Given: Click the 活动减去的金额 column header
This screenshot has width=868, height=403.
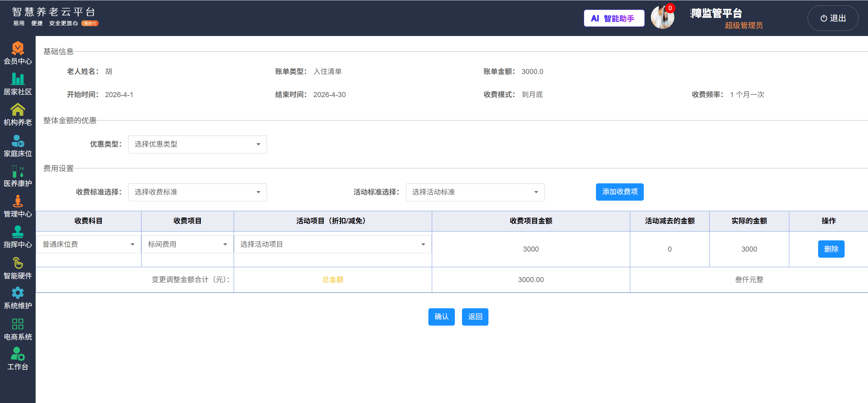Looking at the screenshot, I should pos(670,221).
